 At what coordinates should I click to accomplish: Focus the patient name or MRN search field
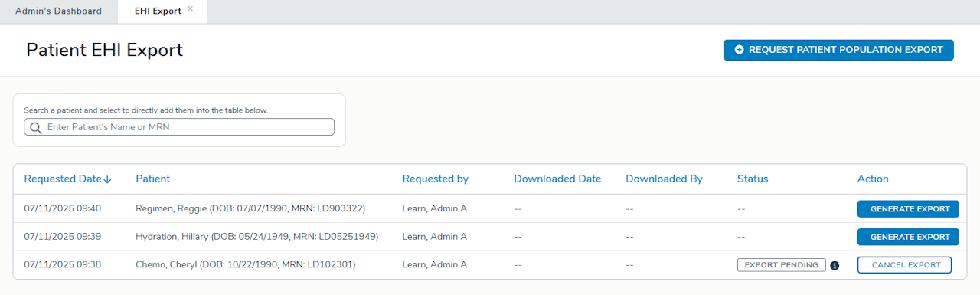[x=179, y=127]
